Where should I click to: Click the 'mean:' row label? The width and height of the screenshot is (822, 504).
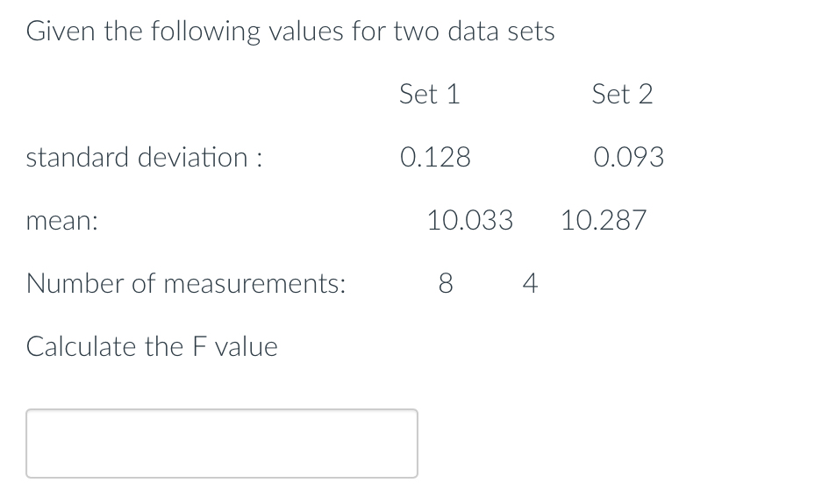(61, 222)
